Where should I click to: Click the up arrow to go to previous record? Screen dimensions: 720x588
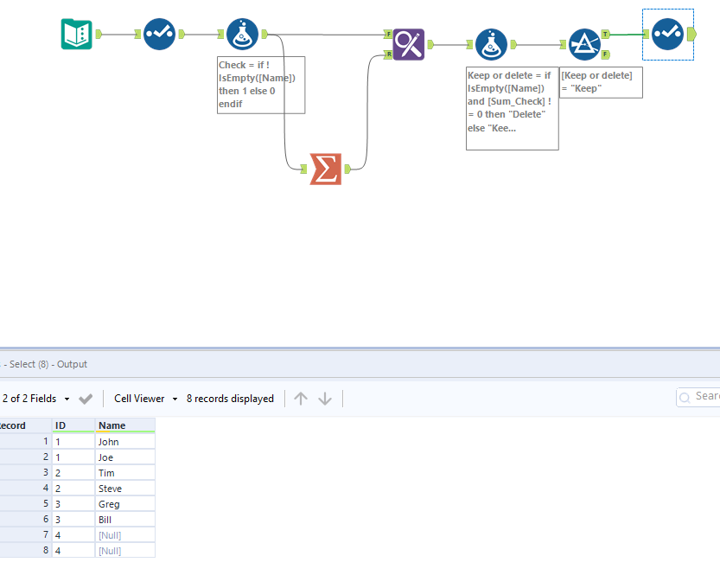coord(301,398)
